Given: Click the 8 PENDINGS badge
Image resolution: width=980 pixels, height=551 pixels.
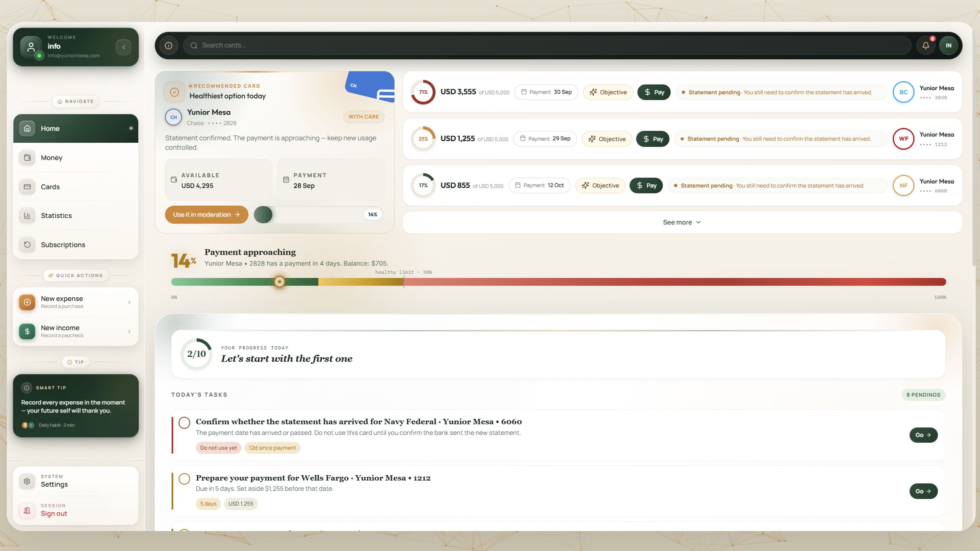Looking at the screenshot, I should pyautogui.click(x=923, y=395).
